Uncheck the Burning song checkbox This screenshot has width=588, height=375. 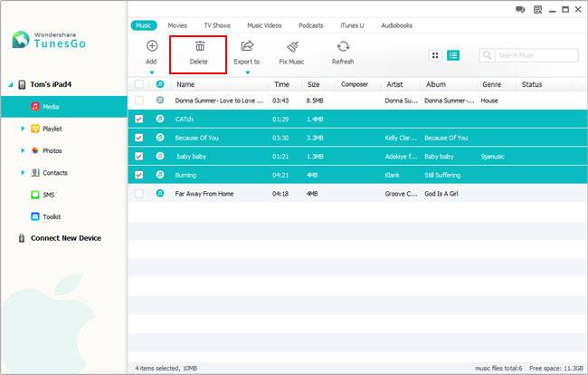point(139,175)
